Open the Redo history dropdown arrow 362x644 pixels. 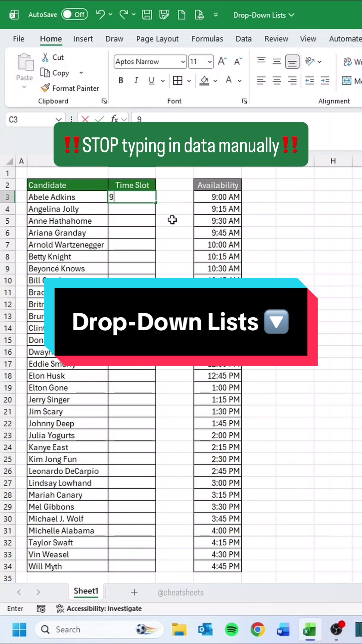[x=134, y=15]
